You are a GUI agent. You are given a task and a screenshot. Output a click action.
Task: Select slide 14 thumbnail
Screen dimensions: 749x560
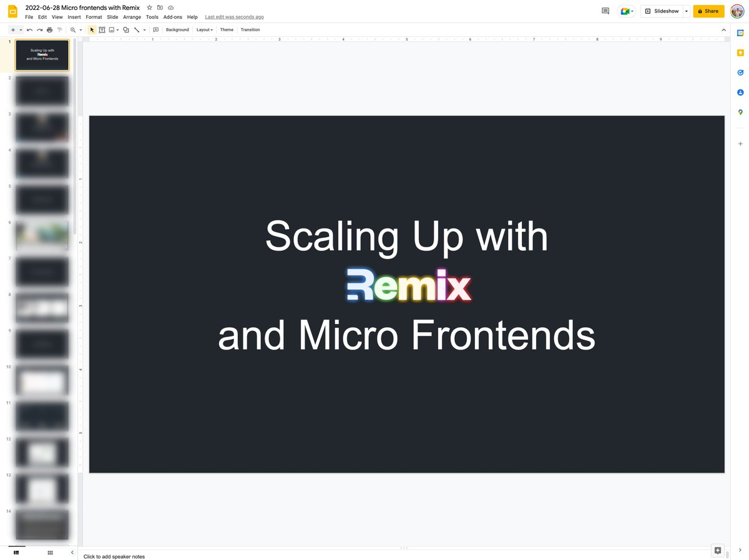point(42,525)
